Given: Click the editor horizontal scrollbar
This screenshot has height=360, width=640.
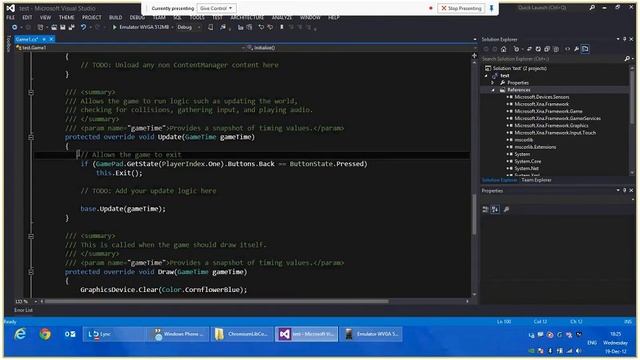Looking at the screenshot, I should 216,301.
